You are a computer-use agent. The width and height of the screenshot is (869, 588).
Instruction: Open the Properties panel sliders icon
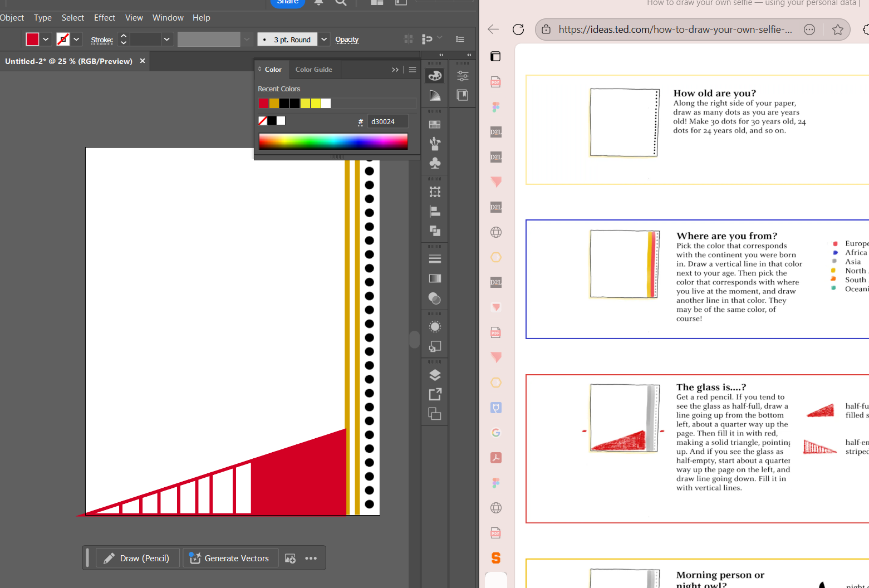coord(462,76)
